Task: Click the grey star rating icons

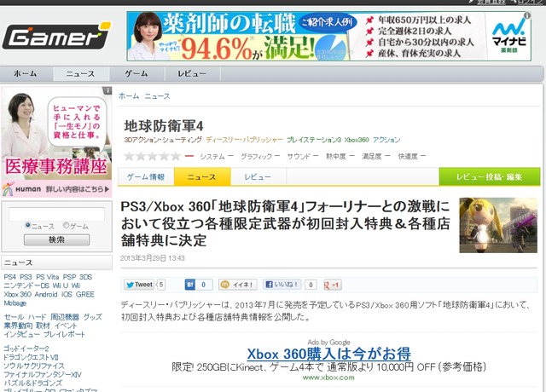Action: point(153,156)
